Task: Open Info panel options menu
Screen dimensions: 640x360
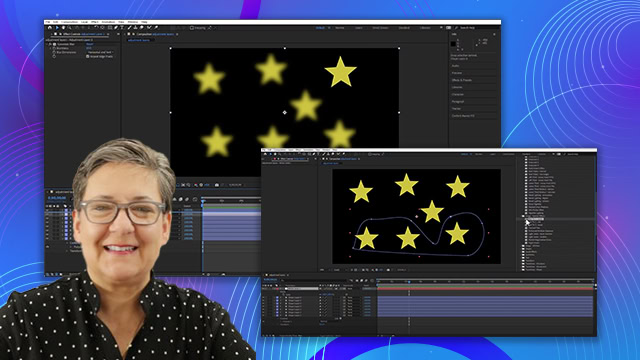Action: point(494,34)
